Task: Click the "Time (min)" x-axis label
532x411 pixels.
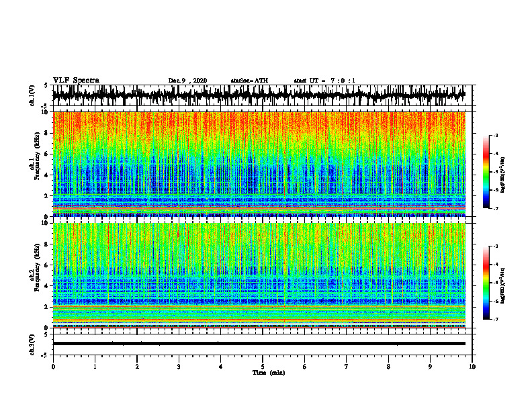Action: (x=269, y=373)
